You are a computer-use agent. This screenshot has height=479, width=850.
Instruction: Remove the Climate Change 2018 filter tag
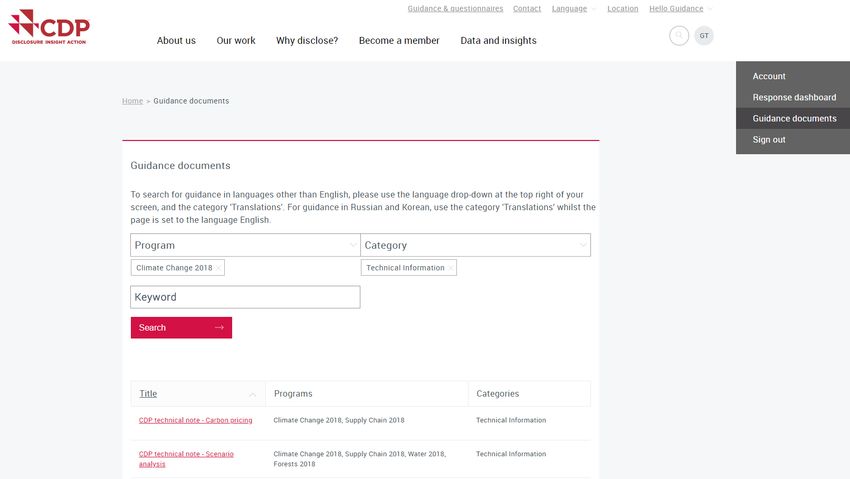[218, 268]
